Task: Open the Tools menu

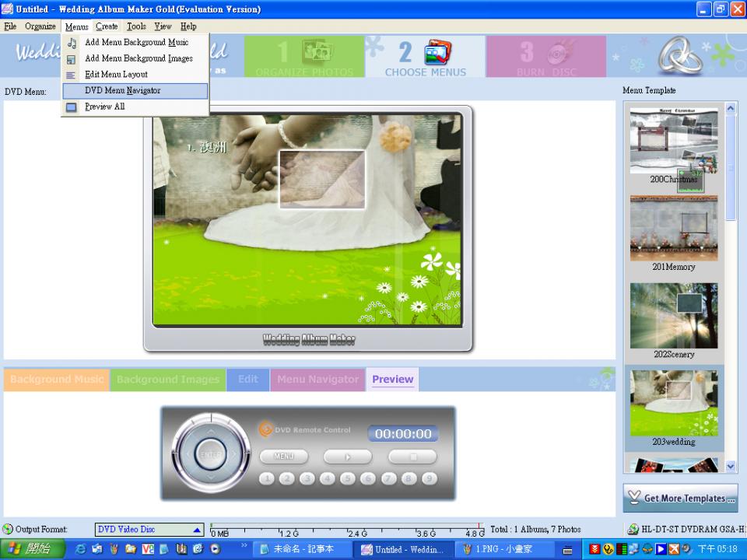Action: [136, 26]
